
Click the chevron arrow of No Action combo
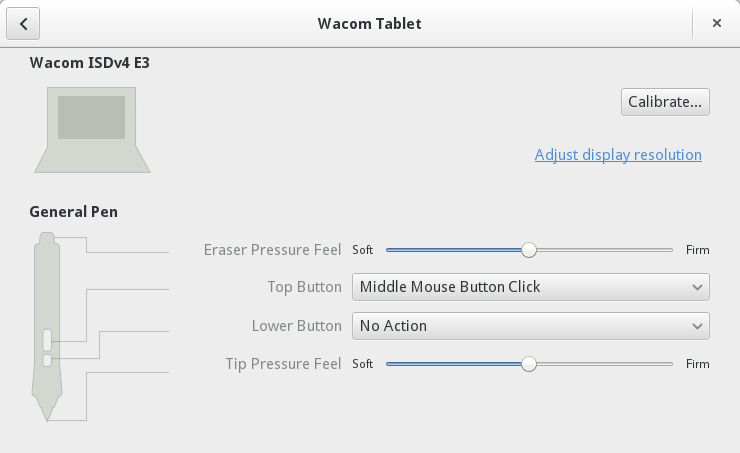tap(697, 327)
